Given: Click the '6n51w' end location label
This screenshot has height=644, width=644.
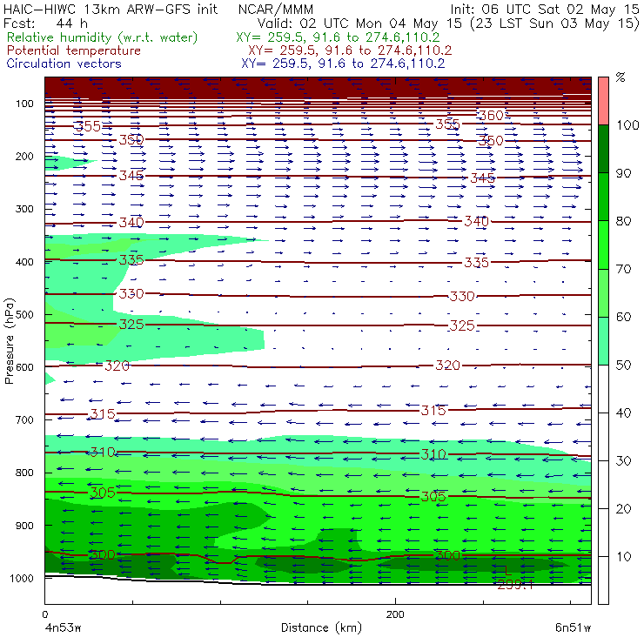Looking at the screenshot, I should [x=573, y=627].
